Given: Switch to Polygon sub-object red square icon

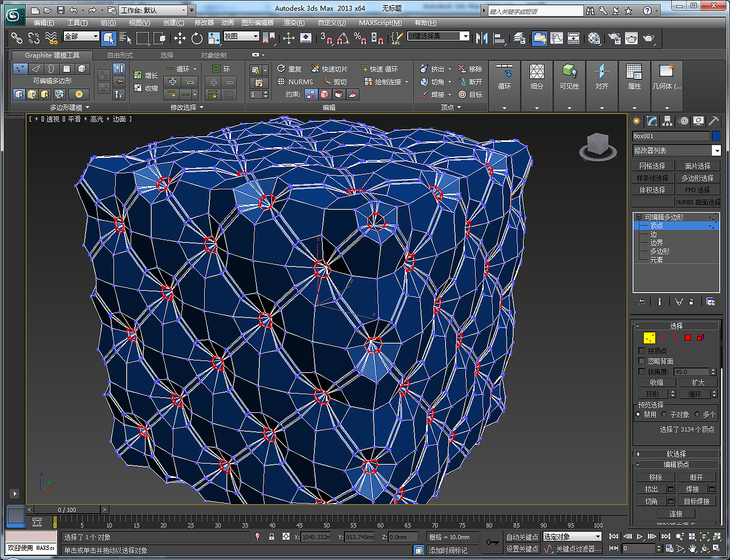Looking at the screenshot, I should point(688,338).
